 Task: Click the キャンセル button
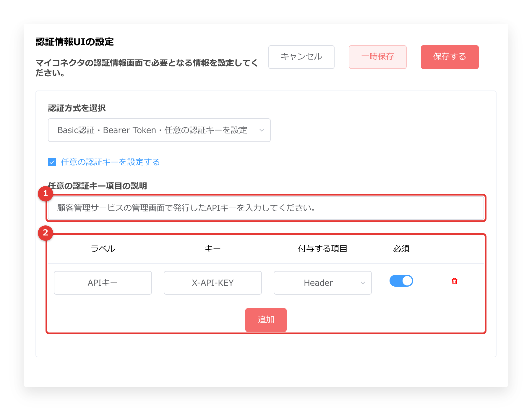pyautogui.click(x=301, y=57)
